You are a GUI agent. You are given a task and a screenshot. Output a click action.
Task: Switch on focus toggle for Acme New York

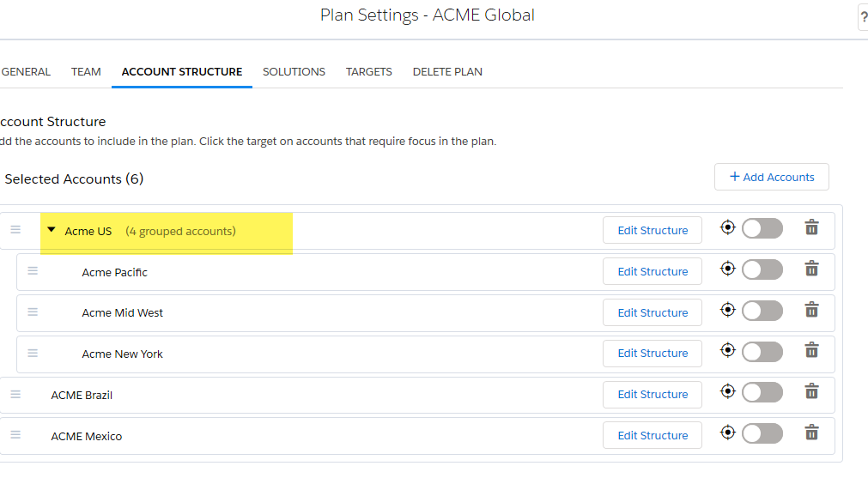click(762, 352)
